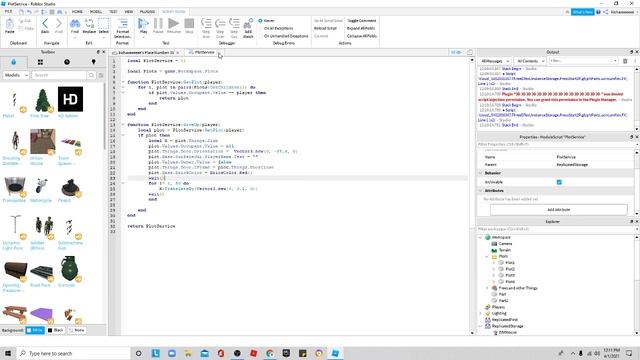Expand Plot1 in the Explorer
Viewport: 640px width, 360px height.
493,262
